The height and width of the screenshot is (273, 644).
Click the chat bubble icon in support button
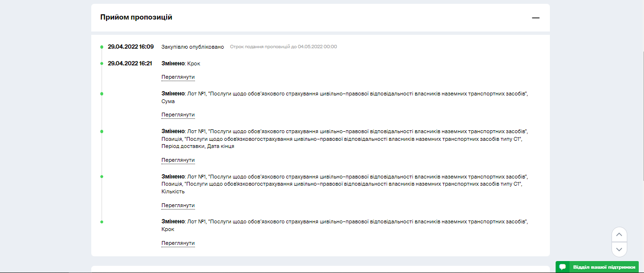pyautogui.click(x=563, y=267)
